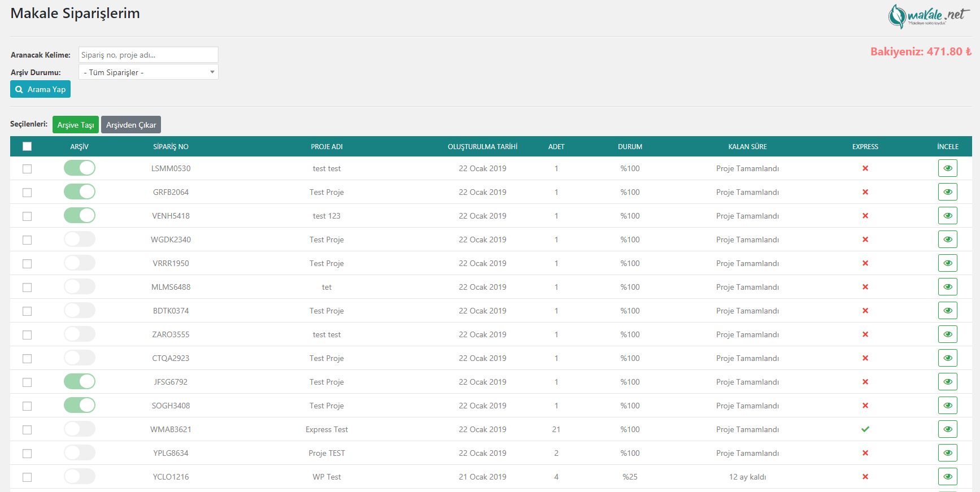
Task: Open Arşiv Durumu Tüm Siparişler dropdown
Action: click(149, 72)
